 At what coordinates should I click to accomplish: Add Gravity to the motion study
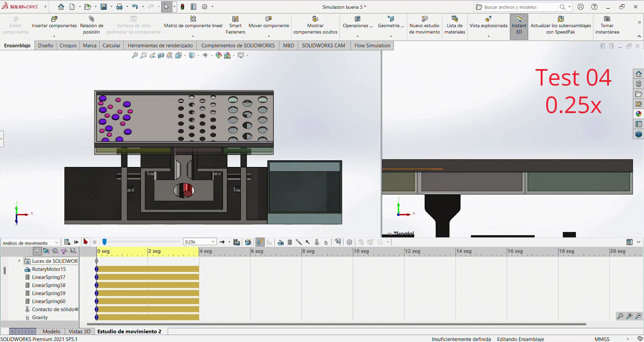326,242
